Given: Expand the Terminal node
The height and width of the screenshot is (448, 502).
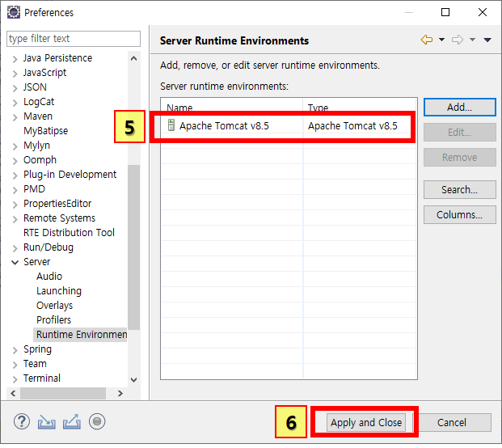Looking at the screenshot, I should pyautogui.click(x=15, y=379).
